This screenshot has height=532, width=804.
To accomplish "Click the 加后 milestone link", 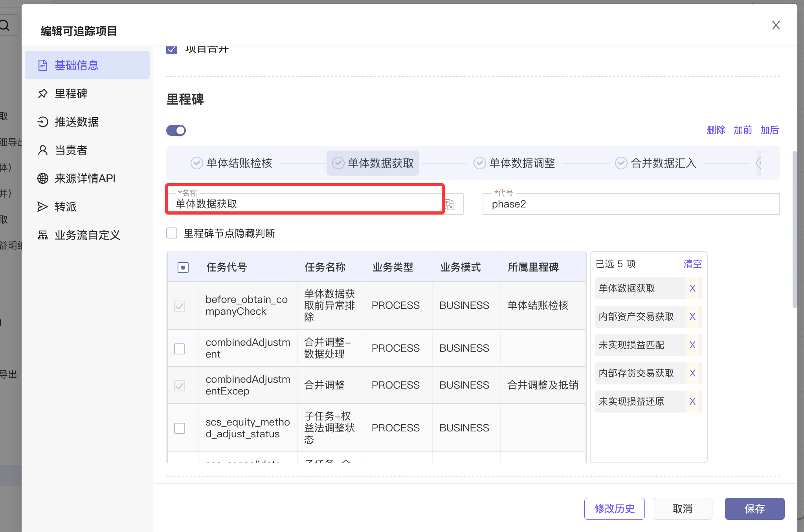I will [x=769, y=130].
